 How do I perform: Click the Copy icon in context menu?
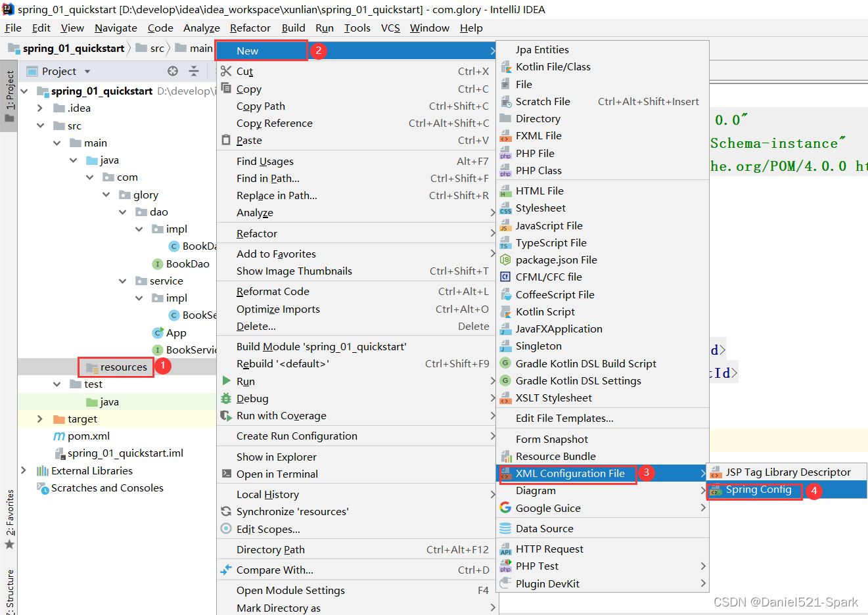pyautogui.click(x=226, y=88)
